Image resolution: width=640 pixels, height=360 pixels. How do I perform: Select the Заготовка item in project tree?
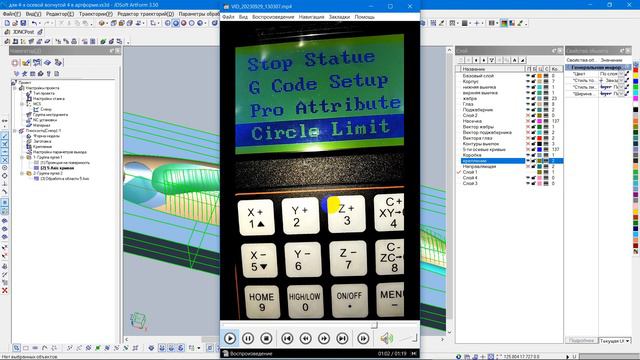[x=42, y=141]
